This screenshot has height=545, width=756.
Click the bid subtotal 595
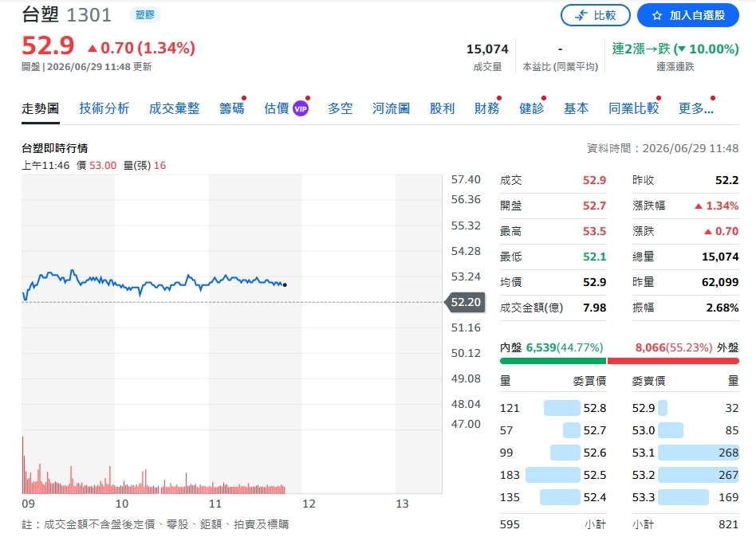click(510, 524)
